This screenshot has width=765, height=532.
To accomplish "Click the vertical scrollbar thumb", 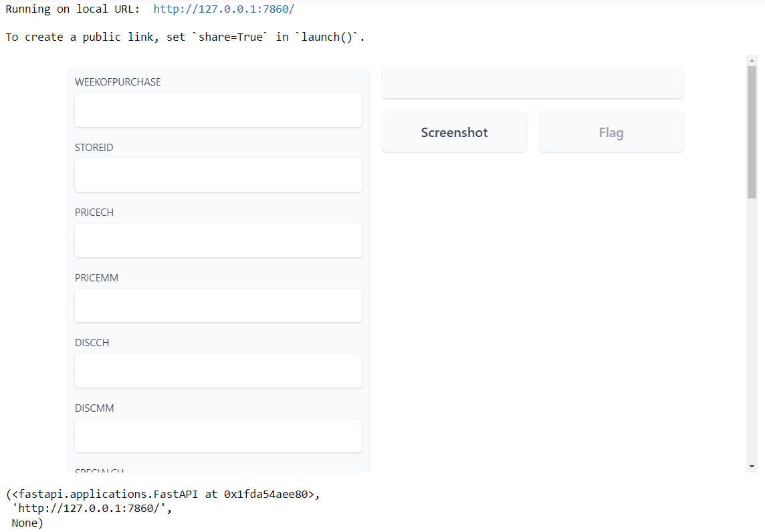I will click(x=752, y=132).
